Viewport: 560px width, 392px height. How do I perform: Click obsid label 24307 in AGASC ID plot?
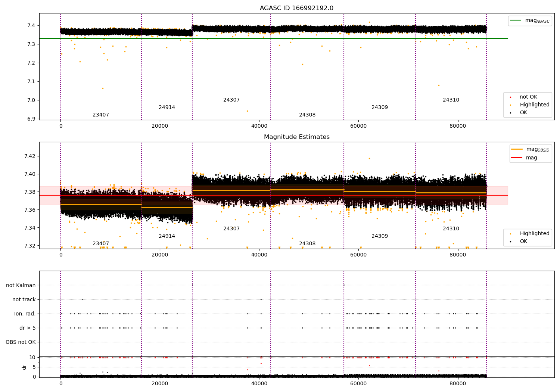(231, 100)
